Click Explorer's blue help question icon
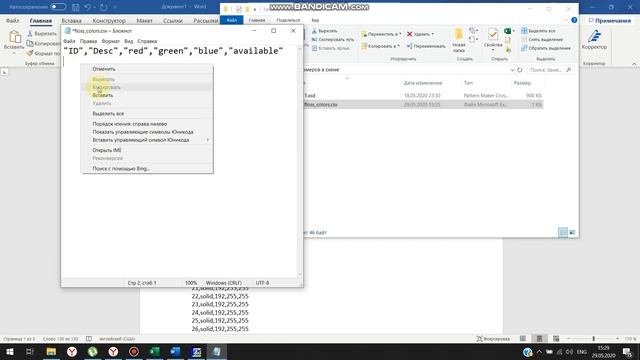This screenshot has height=360, width=640. click(x=574, y=20)
